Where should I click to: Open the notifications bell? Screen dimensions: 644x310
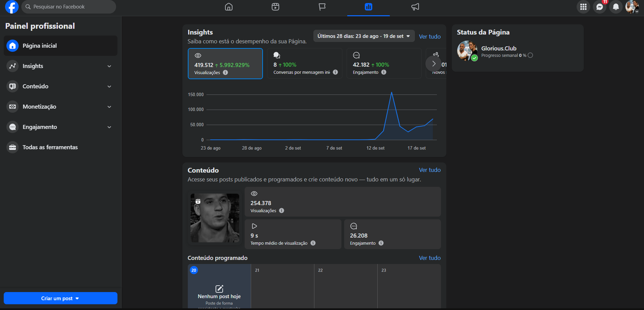pos(616,7)
